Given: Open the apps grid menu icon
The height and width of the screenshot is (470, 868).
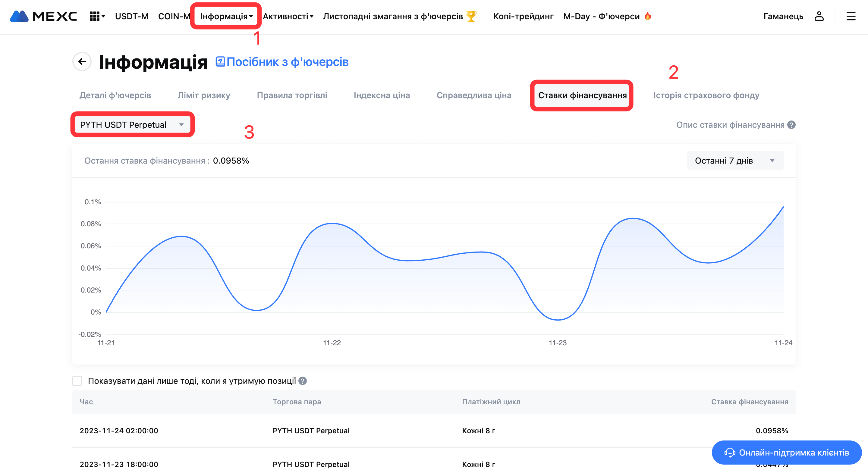Looking at the screenshot, I should [x=95, y=16].
